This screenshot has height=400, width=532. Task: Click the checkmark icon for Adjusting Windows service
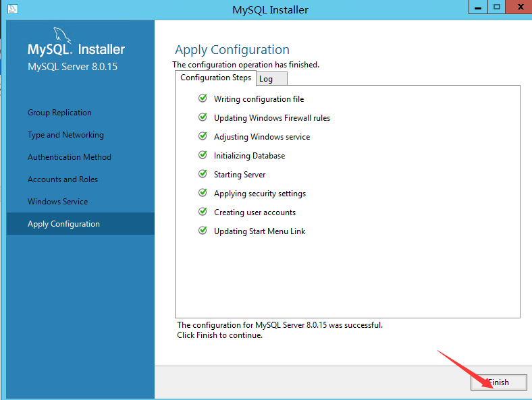click(203, 136)
